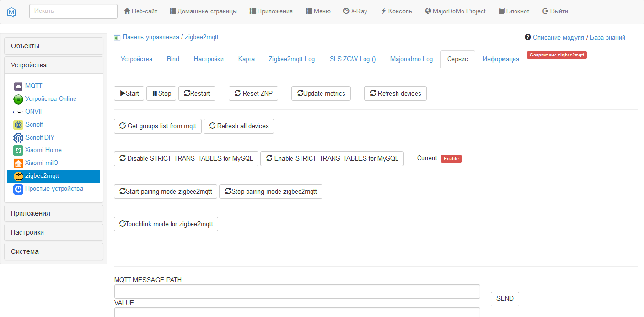Click the zigbee2mqtt bee icon
Viewport: 644px width, 317px height.
(18, 176)
